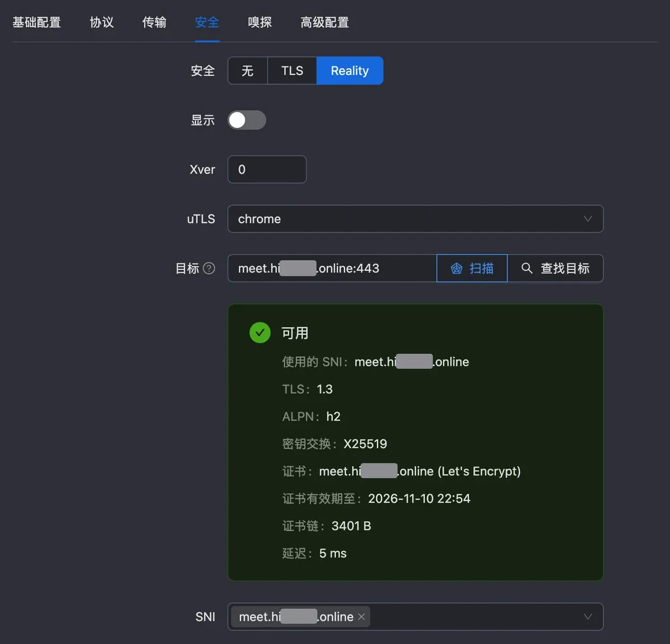Click the green 可用 check icon
The image size is (670, 644).
(260, 333)
